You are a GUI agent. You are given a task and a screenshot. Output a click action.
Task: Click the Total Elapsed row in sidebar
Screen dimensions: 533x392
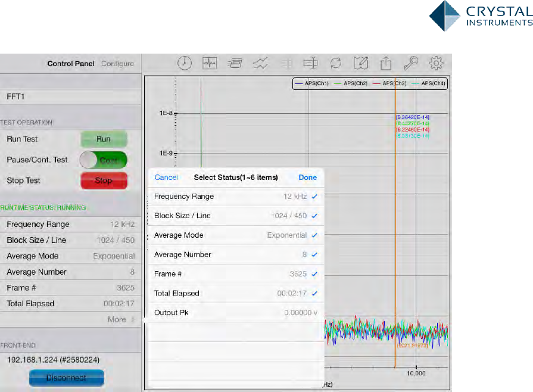(x=70, y=304)
